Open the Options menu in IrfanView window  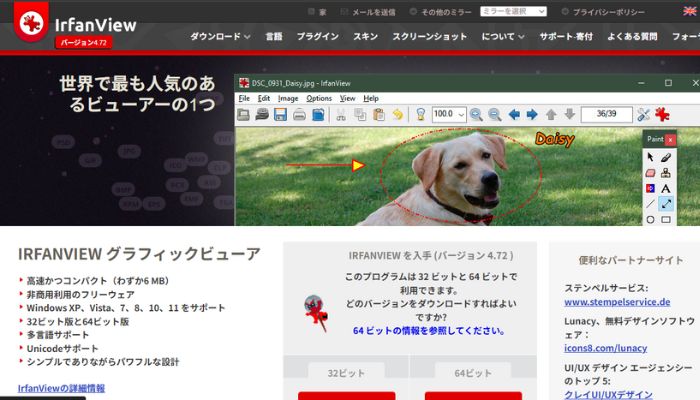(319, 98)
